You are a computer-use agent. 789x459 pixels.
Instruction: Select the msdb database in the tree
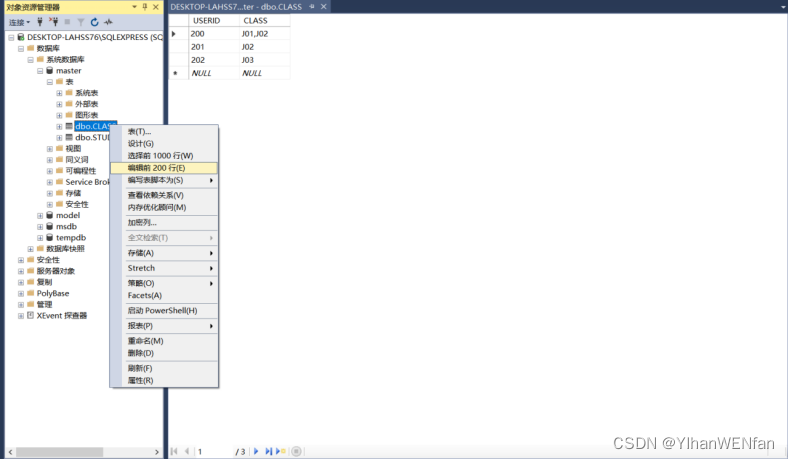pos(66,226)
